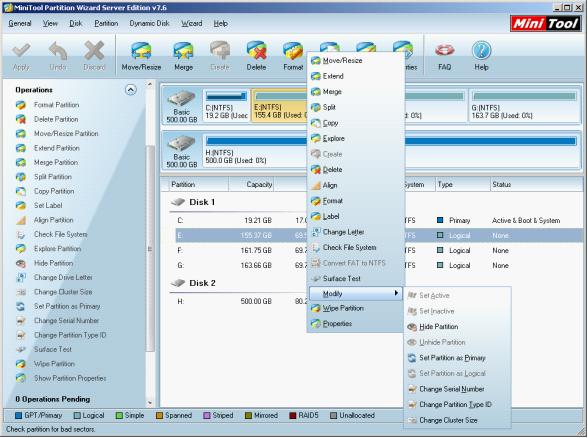Expand the Modify submenu arrow

396,293
